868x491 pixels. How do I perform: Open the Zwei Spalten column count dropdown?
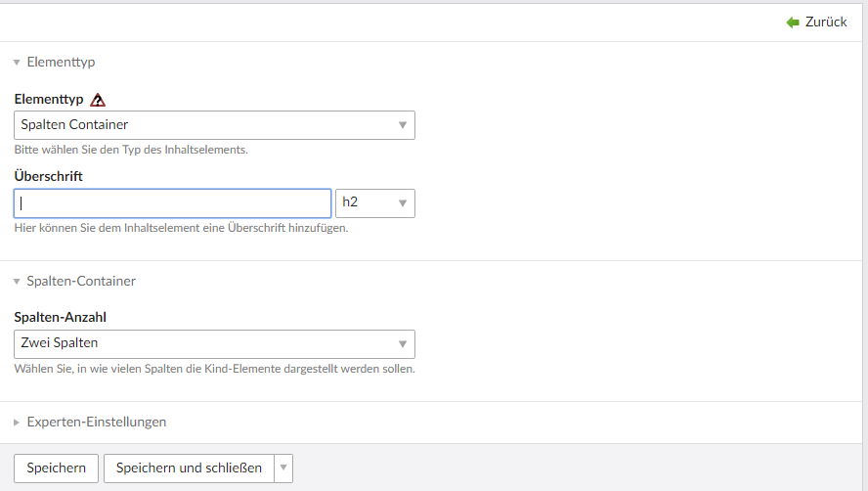[205, 343]
